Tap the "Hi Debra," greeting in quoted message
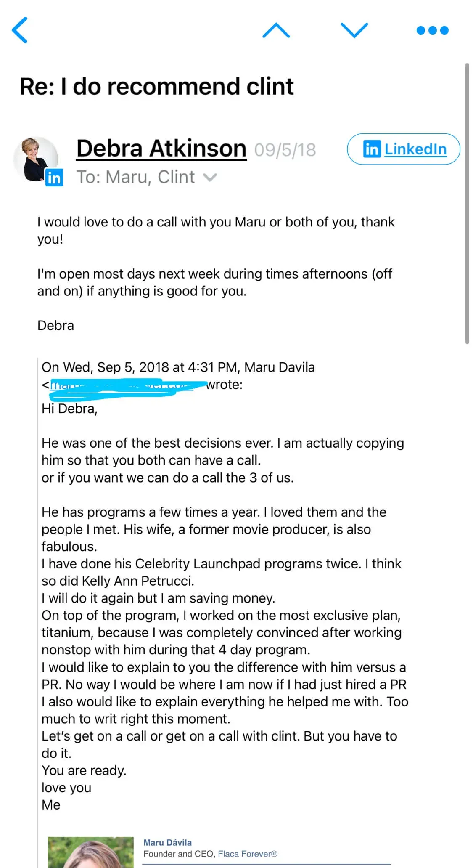This screenshot has height=868, width=473. click(x=69, y=409)
